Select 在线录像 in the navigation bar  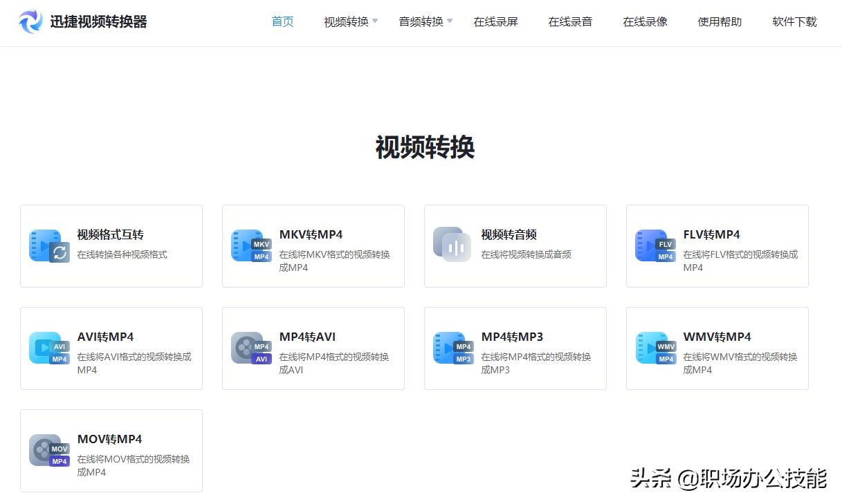click(x=645, y=22)
